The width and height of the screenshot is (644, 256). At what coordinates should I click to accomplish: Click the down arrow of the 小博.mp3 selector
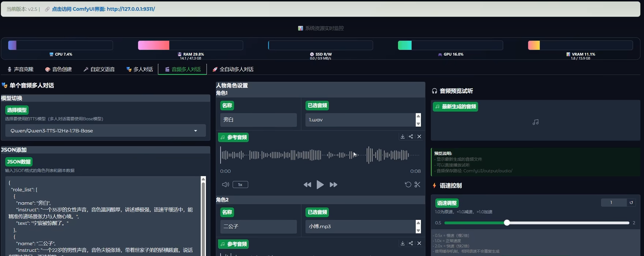pos(418,231)
